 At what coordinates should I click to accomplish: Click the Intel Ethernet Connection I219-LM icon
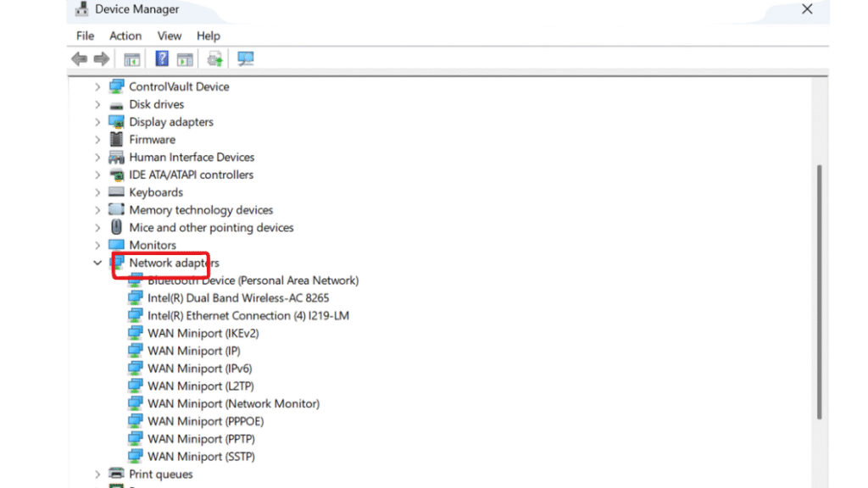(x=135, y=315)
